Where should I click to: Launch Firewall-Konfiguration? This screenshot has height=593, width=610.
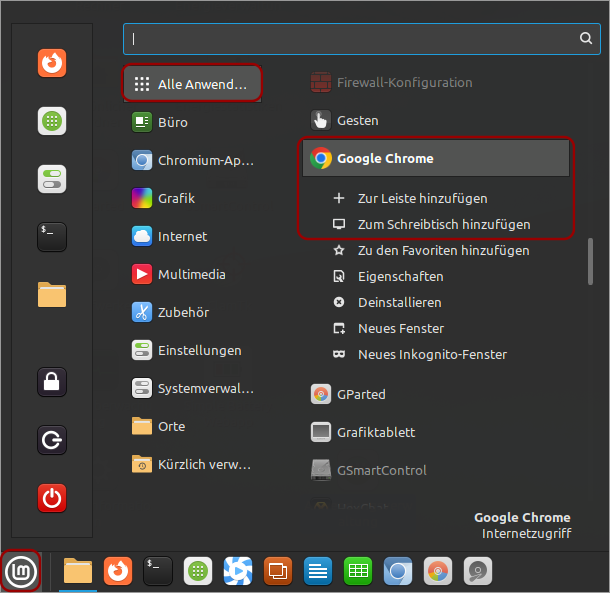point(436,82)
